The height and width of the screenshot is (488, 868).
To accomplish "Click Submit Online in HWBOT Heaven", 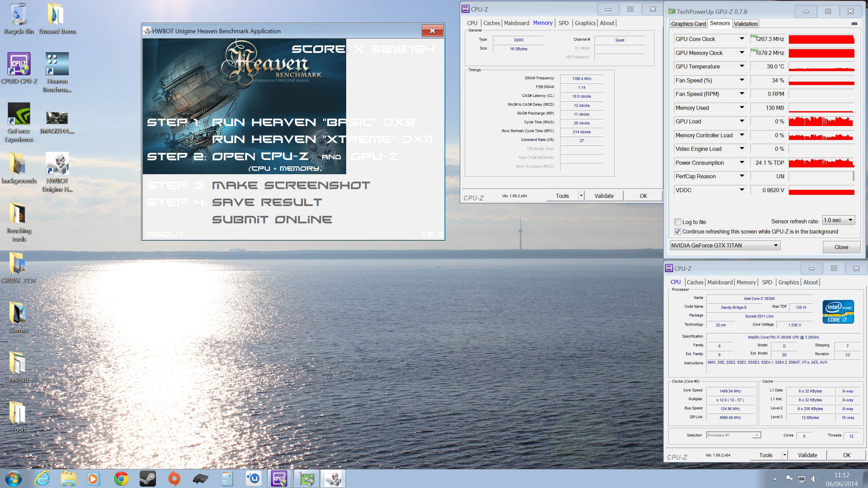I will click(x=272, y=220).
